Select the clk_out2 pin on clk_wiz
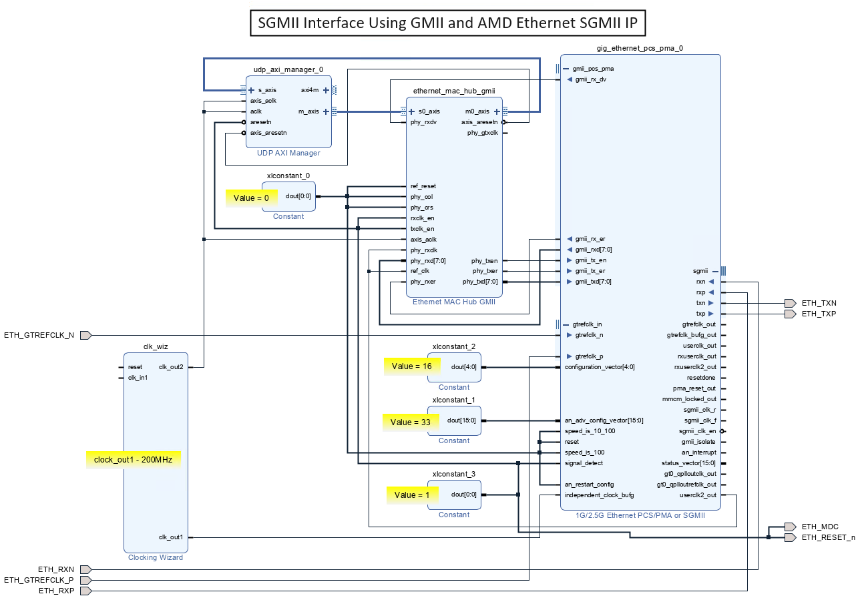The height and width of the screenshot is (600, 868). pos(171,367)
